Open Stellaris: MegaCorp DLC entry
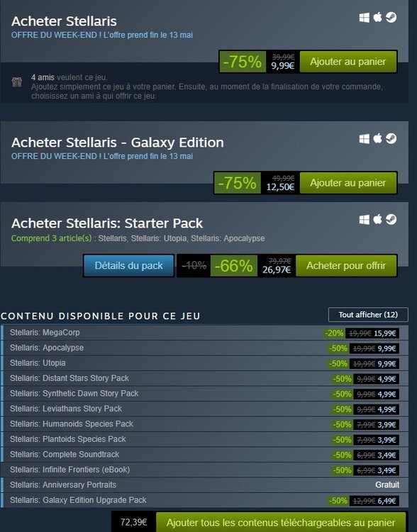 pyautogui.click(x=204, y=333)
